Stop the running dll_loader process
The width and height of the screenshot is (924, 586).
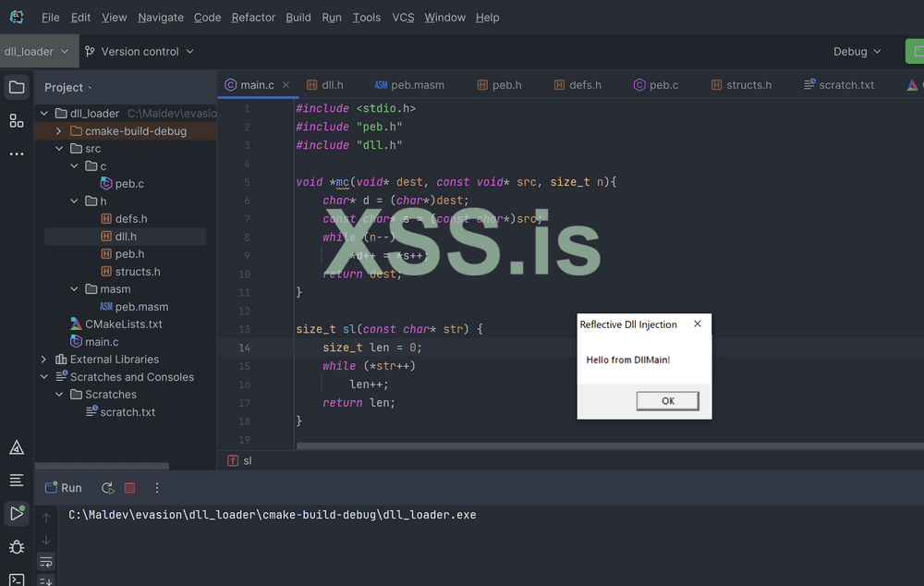point(130,488)
